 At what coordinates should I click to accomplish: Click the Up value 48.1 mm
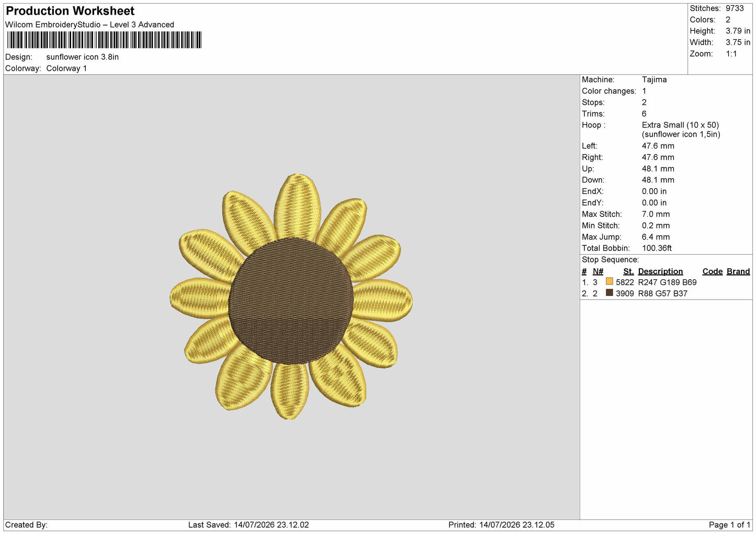[658, 169]
